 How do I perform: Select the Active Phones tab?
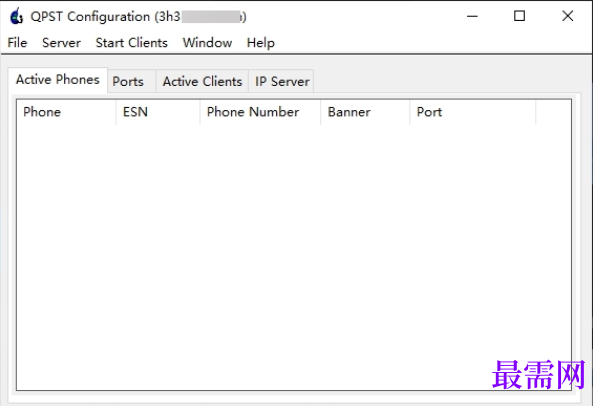[58, 80]
